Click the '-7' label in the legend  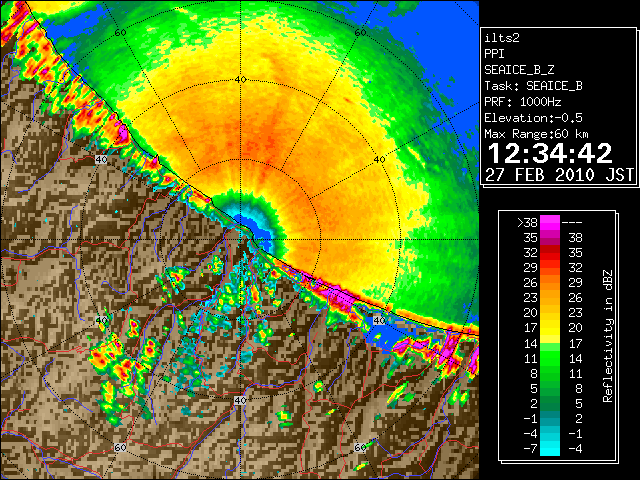(530, 449)
